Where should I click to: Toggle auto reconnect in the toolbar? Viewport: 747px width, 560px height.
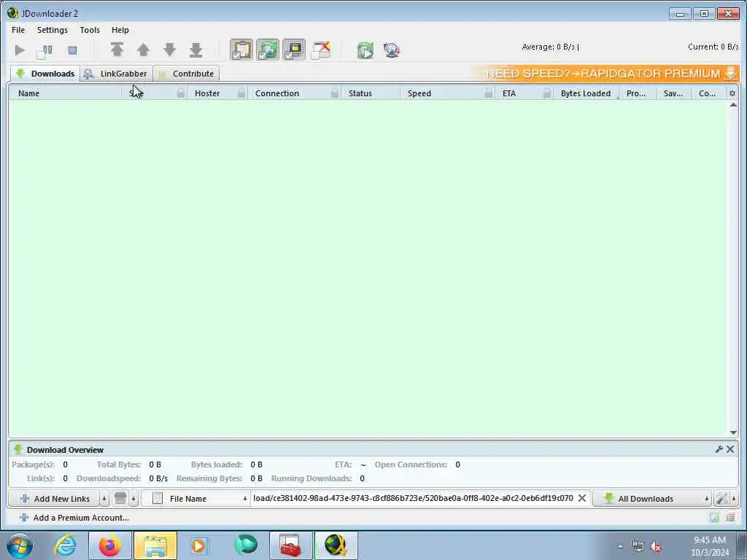pyautogui.click(x=268, y=50)
